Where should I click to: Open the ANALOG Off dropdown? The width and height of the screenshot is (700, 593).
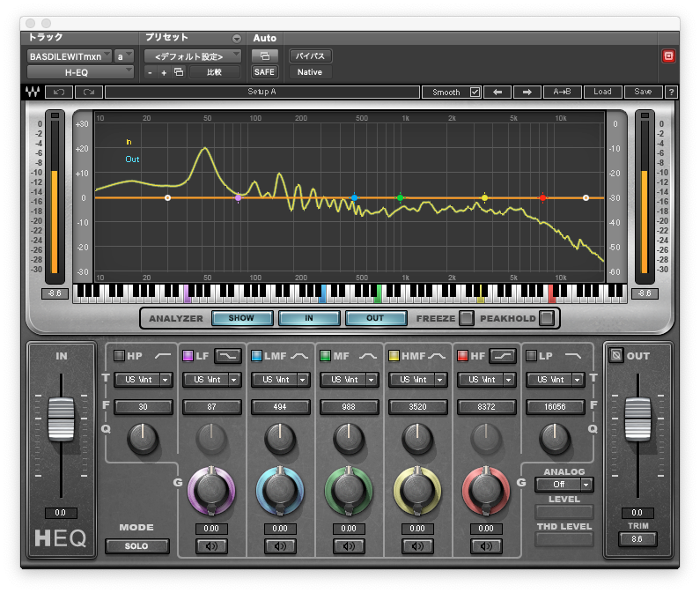click(x=564, y=485)
